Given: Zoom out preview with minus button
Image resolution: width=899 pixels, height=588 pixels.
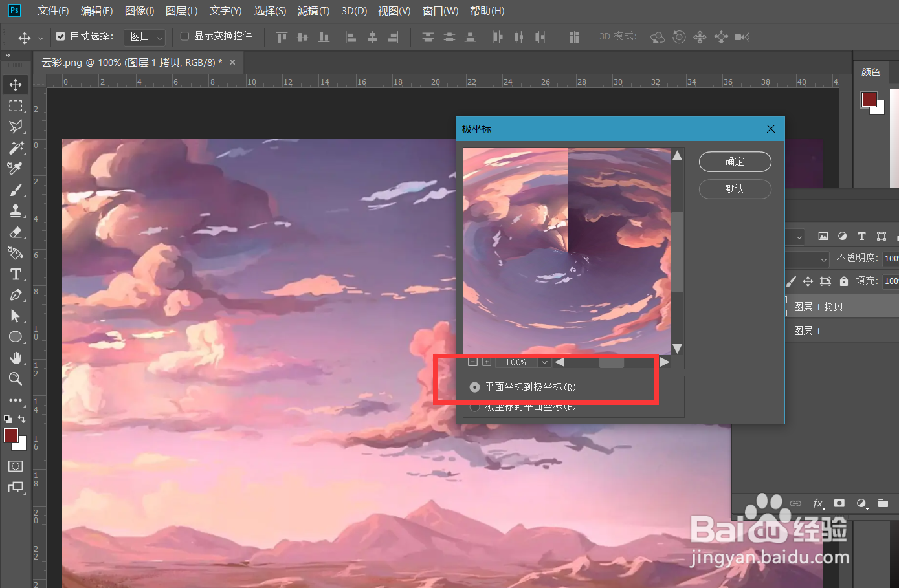Looking at the screenshot, I should point(472,362).
